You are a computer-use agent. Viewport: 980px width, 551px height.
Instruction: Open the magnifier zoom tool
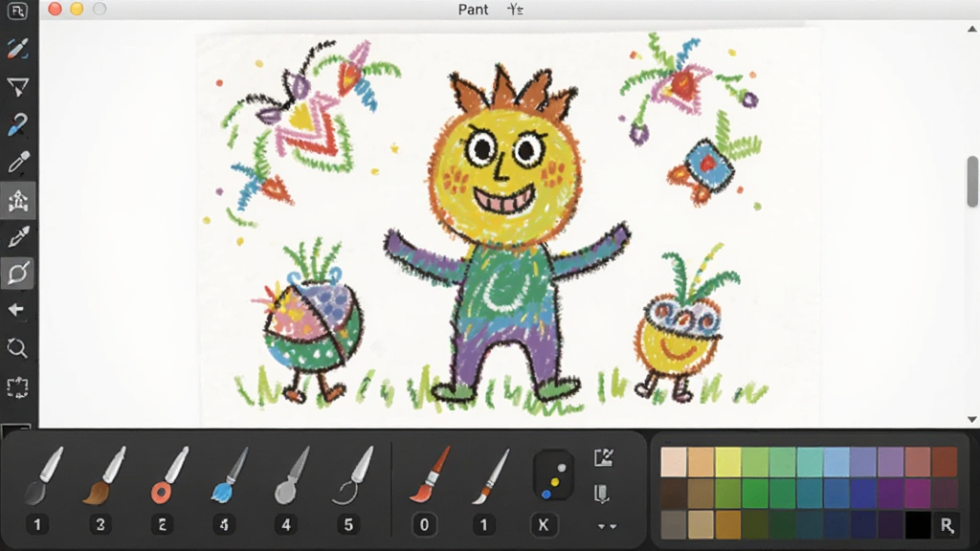pyautogui.click(x=17, y=348)
